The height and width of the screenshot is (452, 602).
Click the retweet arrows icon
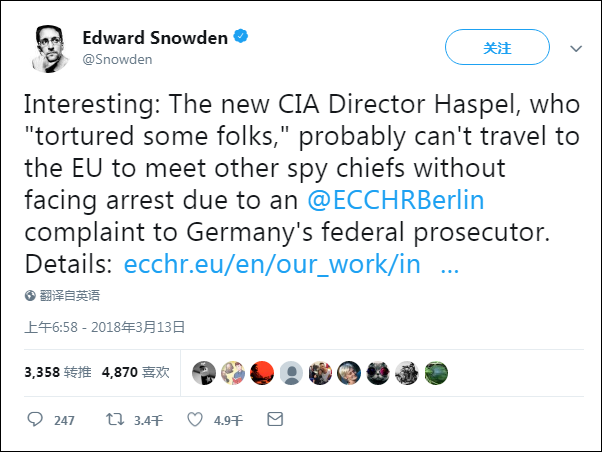(114, 420)
